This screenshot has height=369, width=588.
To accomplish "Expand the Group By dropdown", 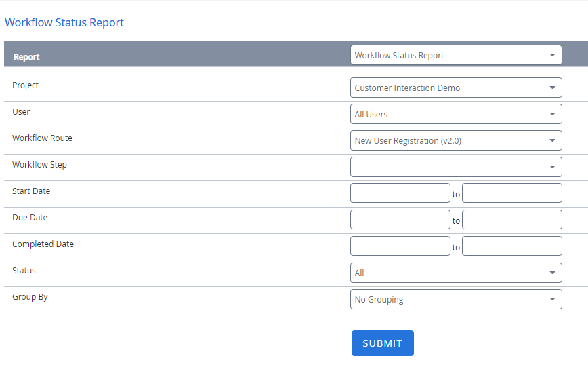I will 456,299.
